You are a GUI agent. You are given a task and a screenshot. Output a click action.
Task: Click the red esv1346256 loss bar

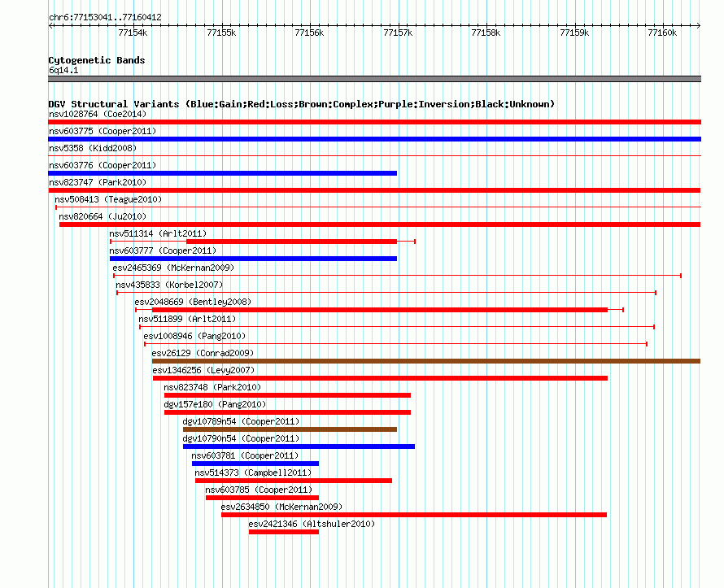pyautogui.click(x=380, y=378)
